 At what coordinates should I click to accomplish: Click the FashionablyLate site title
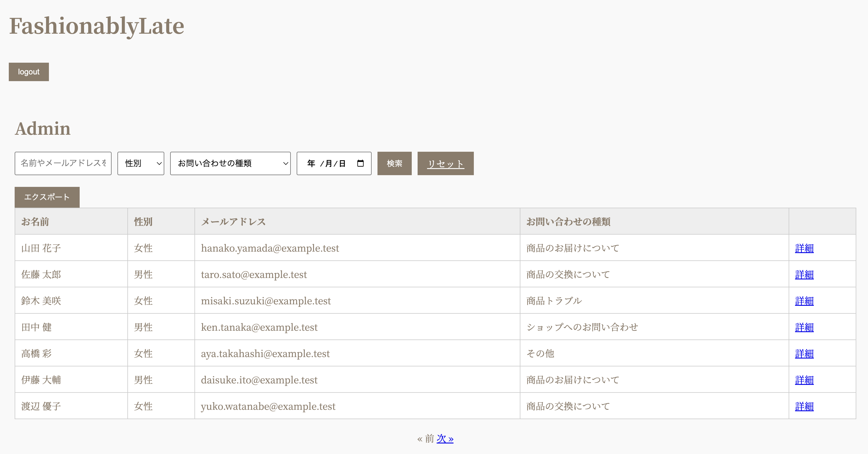97,26
